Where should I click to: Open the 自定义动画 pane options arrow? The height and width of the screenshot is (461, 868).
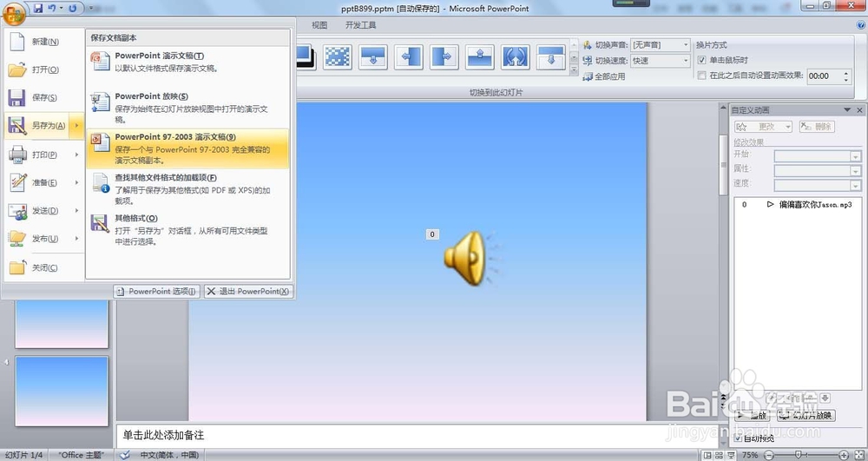[847, 110]
